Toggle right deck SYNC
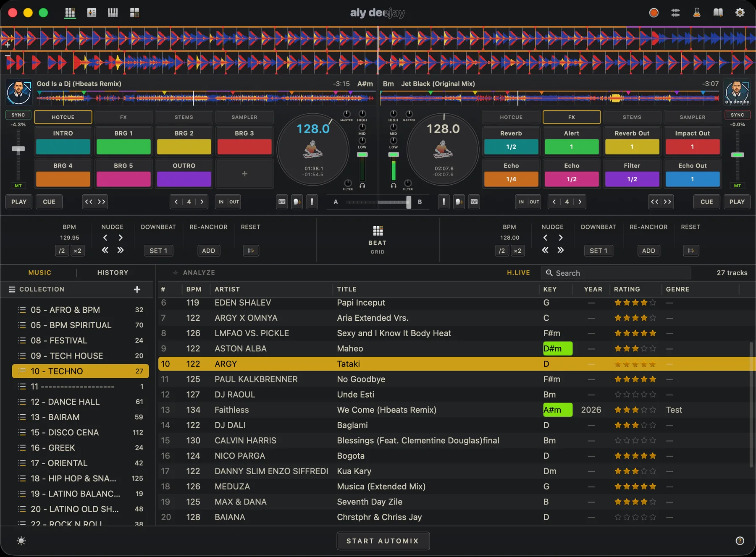Image resolution: width=756 pixels, height=557 pixels. (738, 115)
